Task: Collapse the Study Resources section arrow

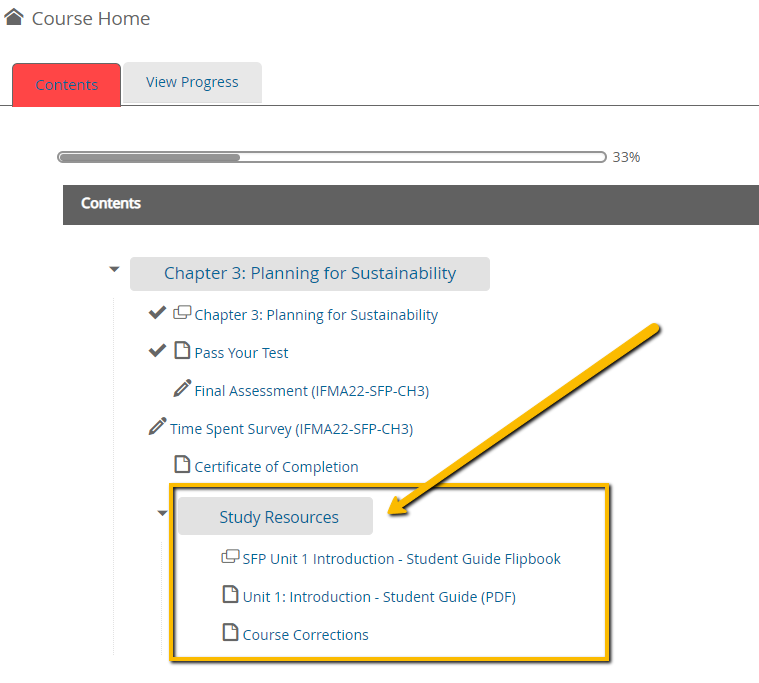Action: (x=163, y=513)
